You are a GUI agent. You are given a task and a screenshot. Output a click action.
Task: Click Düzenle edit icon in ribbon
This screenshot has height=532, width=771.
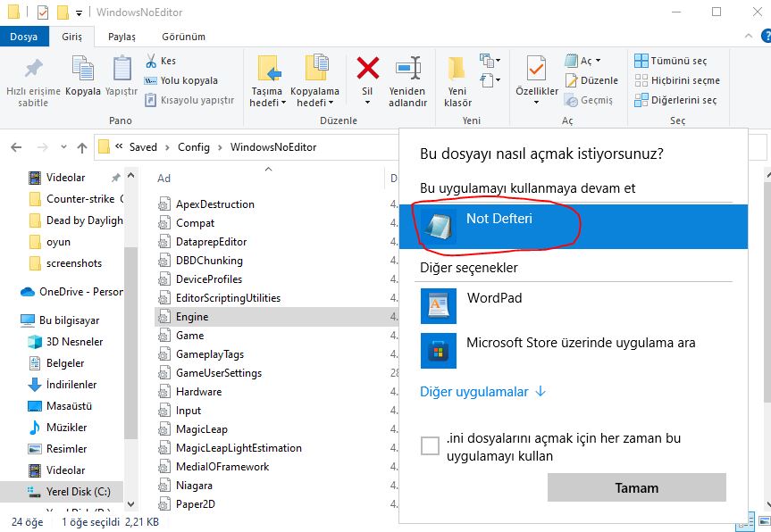coord(591,80)
